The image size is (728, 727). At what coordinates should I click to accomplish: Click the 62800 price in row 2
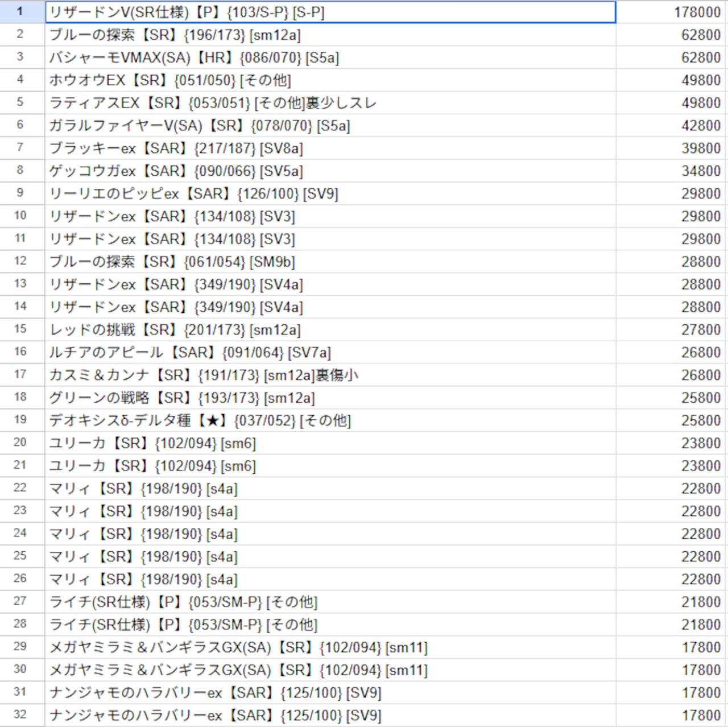pyautogui.click(x=672, y=35)
